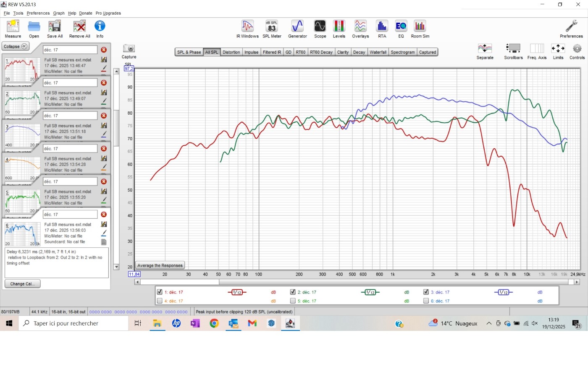
Task: Open the RTA analyzer
Action: coord(382,29)
